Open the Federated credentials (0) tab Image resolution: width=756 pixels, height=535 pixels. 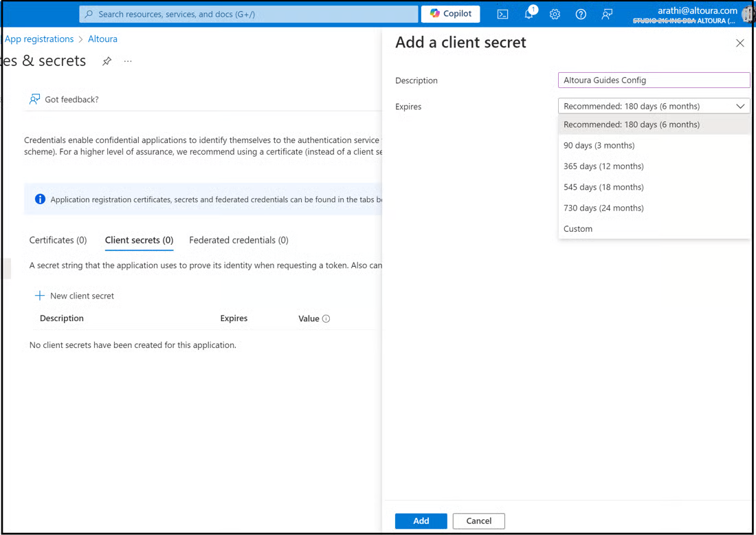tap(238, 240)
